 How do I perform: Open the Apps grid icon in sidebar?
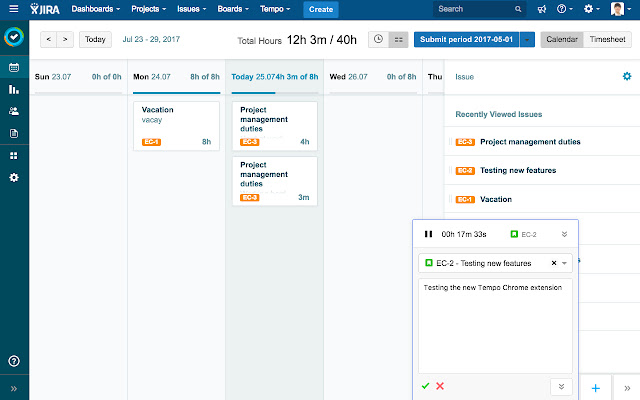(x=14, y=155)
